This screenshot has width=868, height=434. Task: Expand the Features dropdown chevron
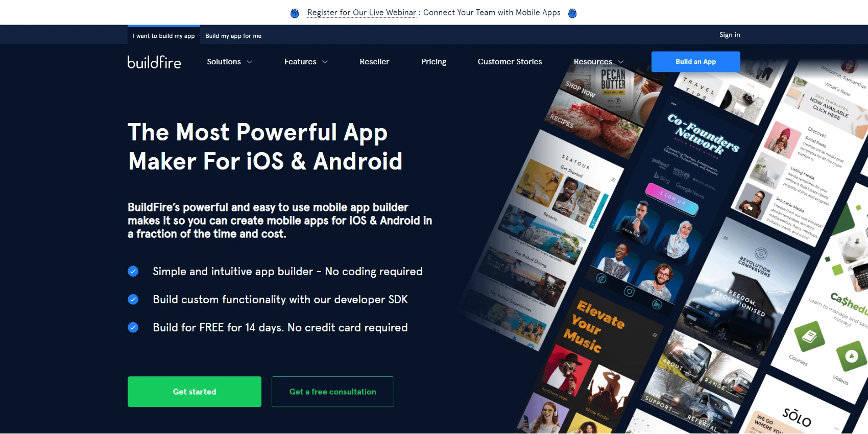tap(325, 62)
